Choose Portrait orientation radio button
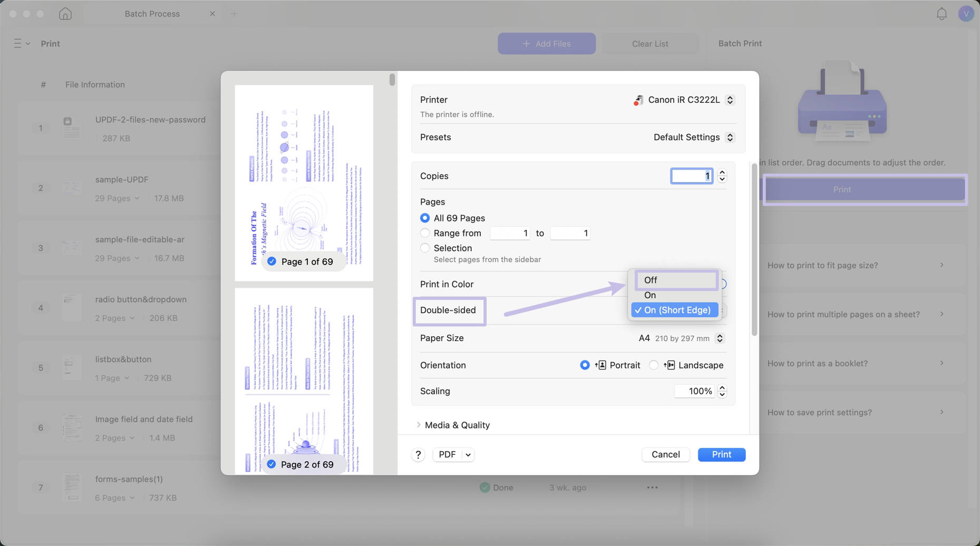 tap(585, 365)
